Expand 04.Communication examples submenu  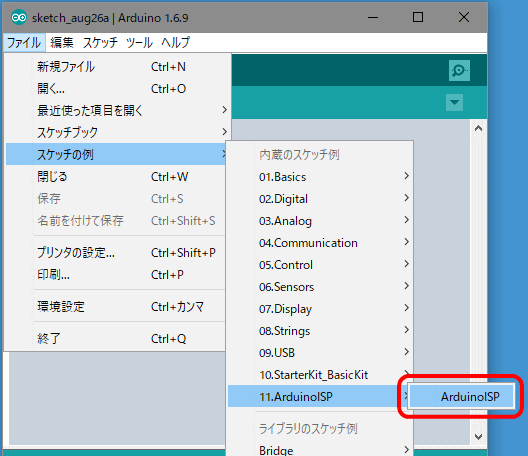tap(320, 243)
